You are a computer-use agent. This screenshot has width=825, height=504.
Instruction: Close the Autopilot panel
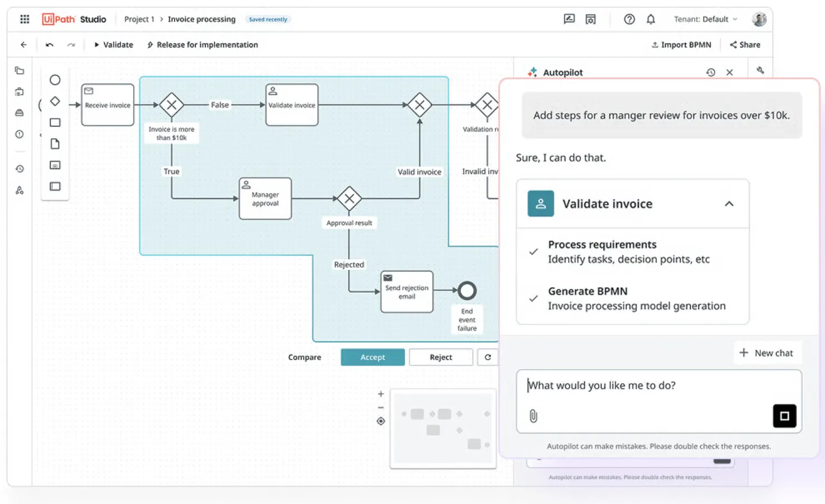(x=730, y=72)
